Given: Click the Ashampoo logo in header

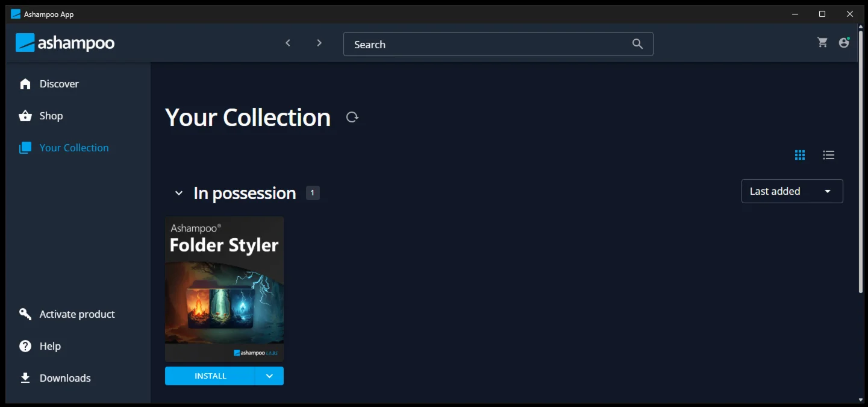Looking at the screenshot, I should pyautogui.click(x=65, y=43).
